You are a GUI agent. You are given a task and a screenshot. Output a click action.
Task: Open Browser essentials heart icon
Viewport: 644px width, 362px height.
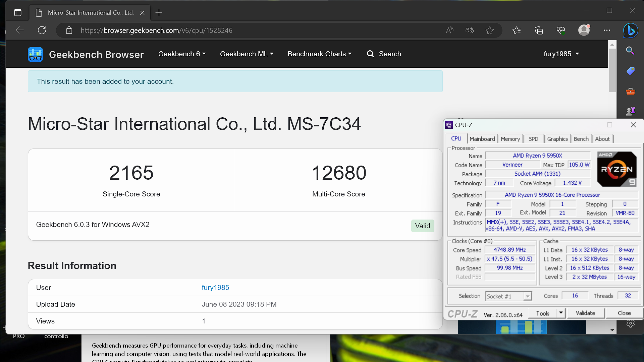coord(561,31)
